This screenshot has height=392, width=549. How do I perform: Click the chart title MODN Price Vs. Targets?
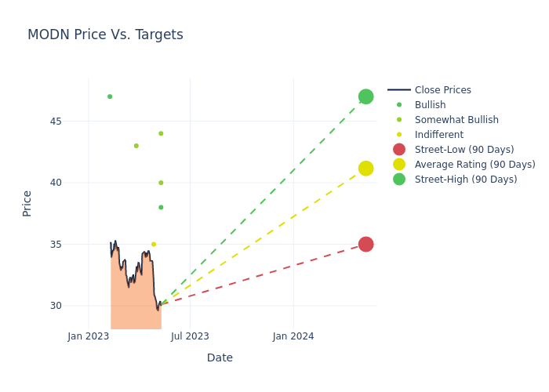[105, 35]
